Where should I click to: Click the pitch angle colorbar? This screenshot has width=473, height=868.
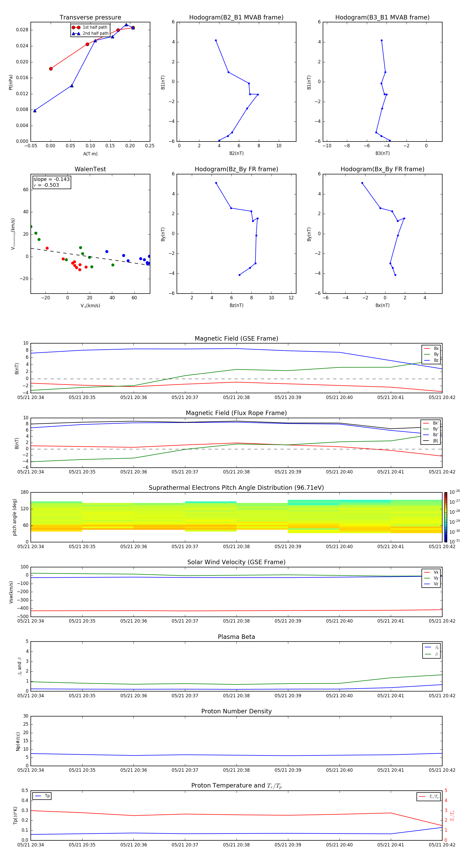[x=446, y=517]
